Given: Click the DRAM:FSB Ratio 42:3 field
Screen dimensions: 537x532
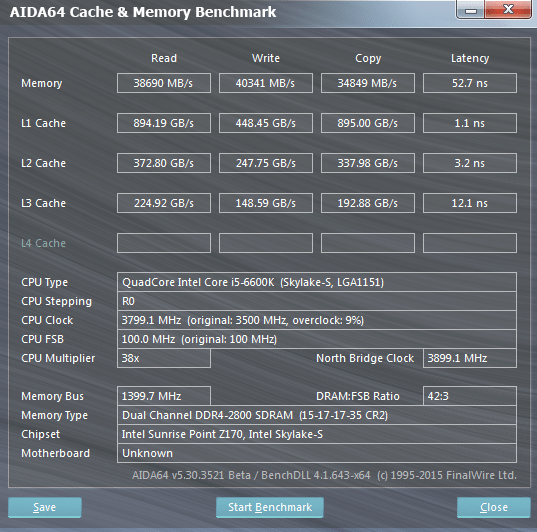Looking at the screenshot, I should (470, 396).
